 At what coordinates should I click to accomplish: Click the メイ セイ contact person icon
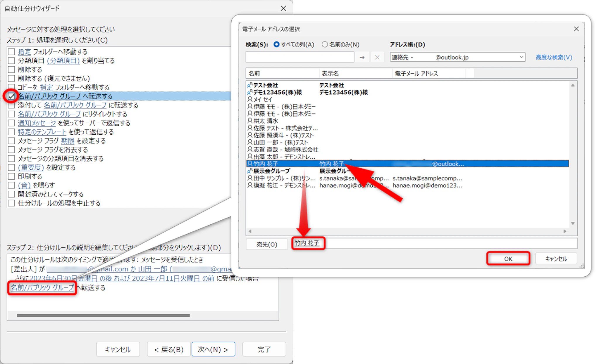coord(250,99)
